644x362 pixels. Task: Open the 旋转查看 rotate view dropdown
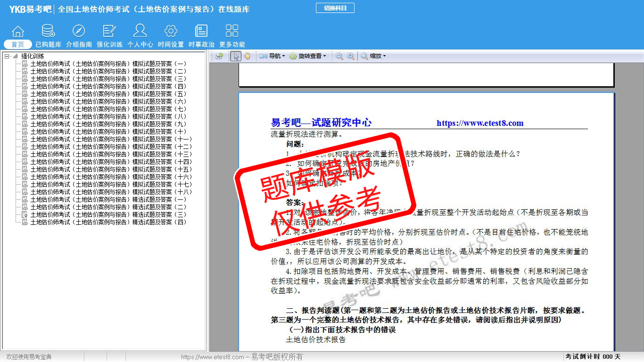coord(308,56)
